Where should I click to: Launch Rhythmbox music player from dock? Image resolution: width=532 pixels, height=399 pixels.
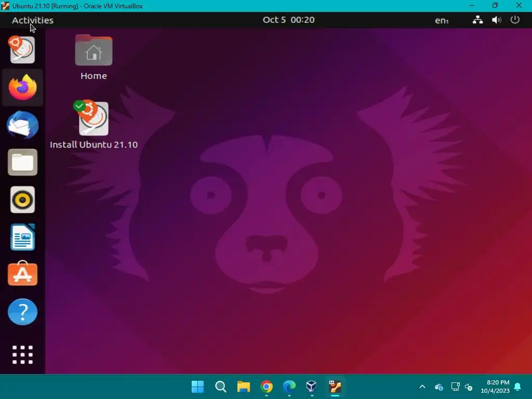coord(22,199)
